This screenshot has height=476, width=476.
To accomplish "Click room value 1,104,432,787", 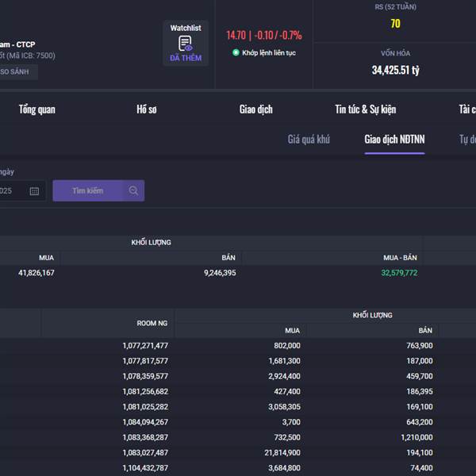I will (x=145, y=468).
